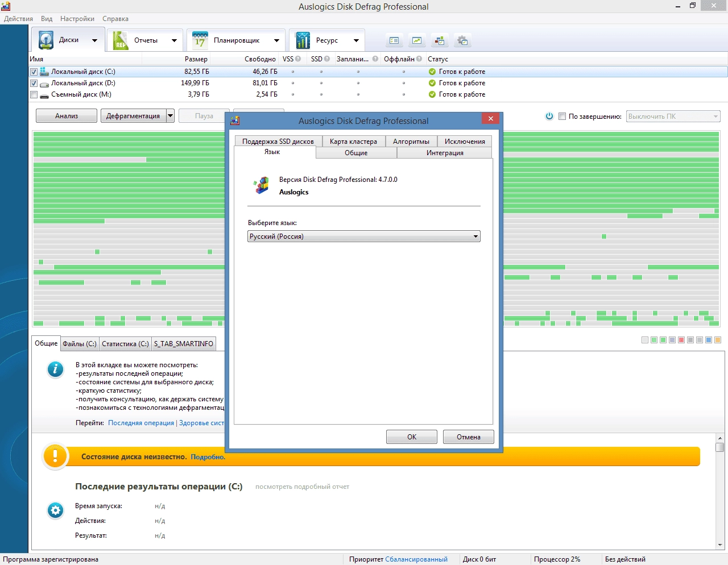Switch to Поддержка SSD дисков tab

tap(278, 142)
